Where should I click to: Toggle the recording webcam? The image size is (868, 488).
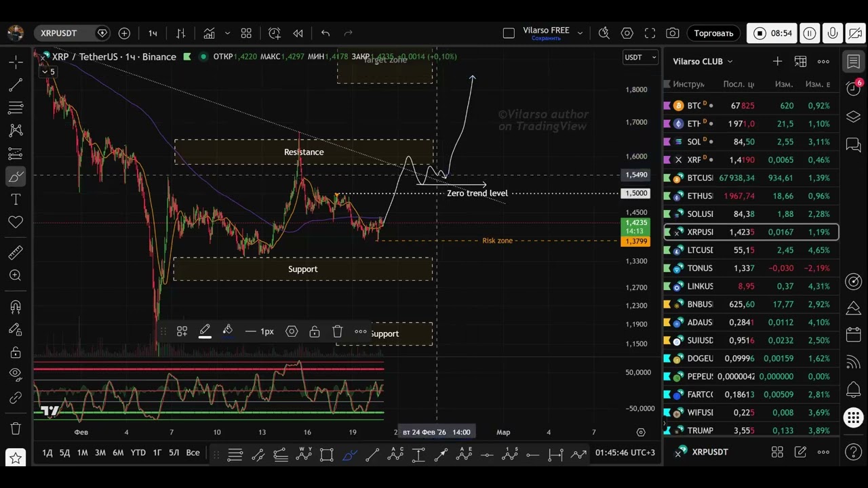tap(856, 33)
